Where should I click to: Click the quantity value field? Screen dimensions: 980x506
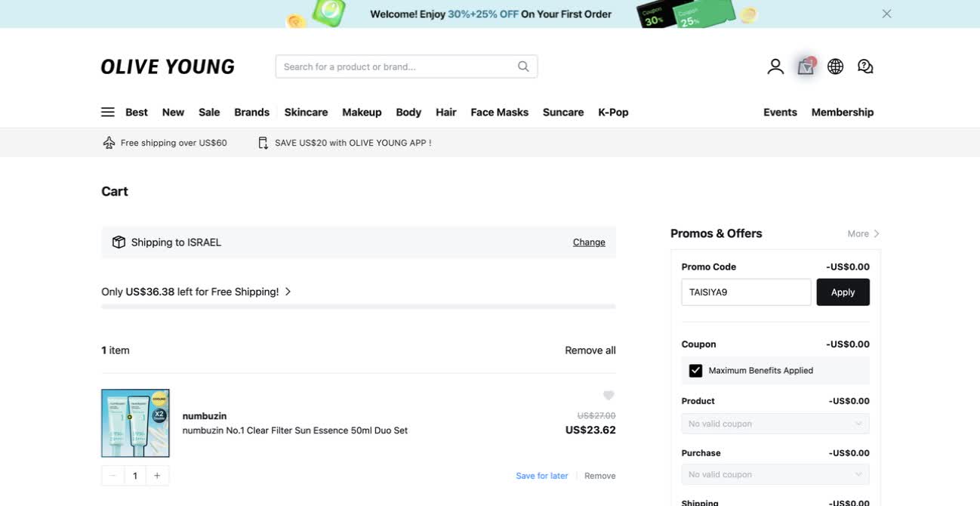135,476
